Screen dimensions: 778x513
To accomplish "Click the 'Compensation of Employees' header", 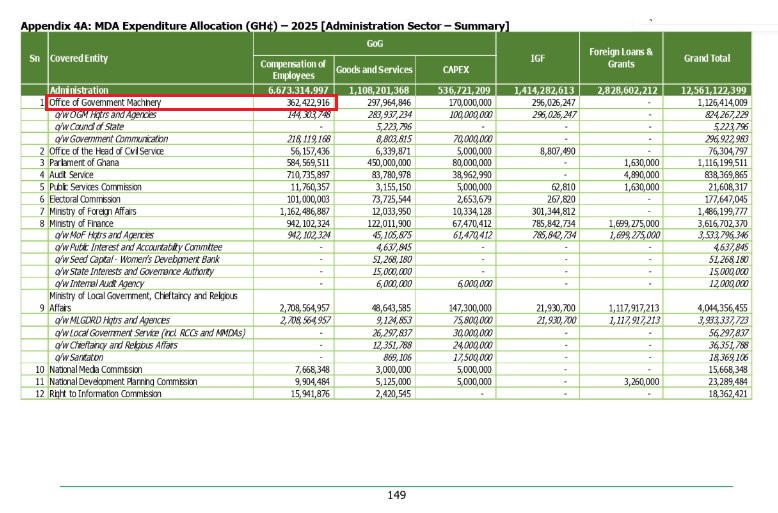I will tap(293, 69).
